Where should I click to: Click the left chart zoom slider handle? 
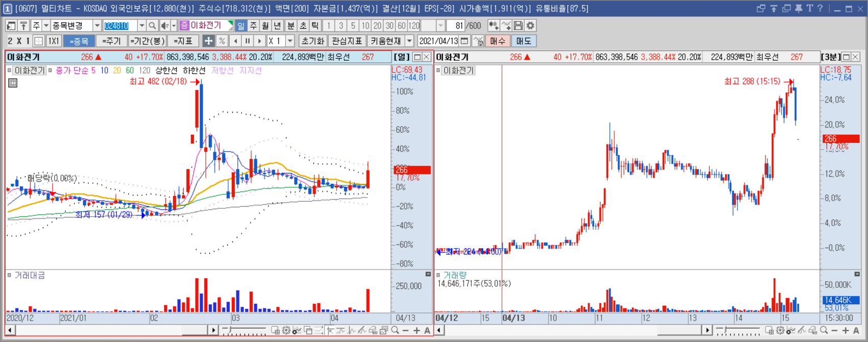[x=230, y=330]
